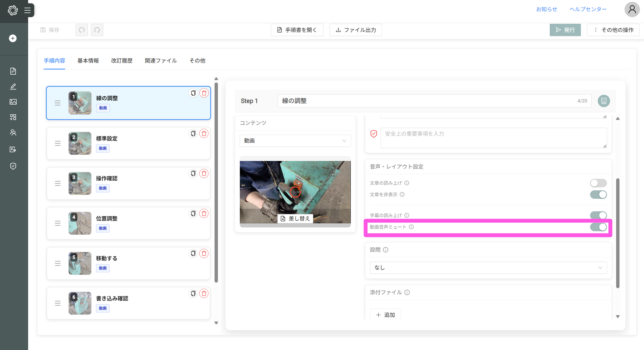This screenshot has width=644, height=350.
Task: Click the plus icon in left sidebar
Action: pos(13,38)
